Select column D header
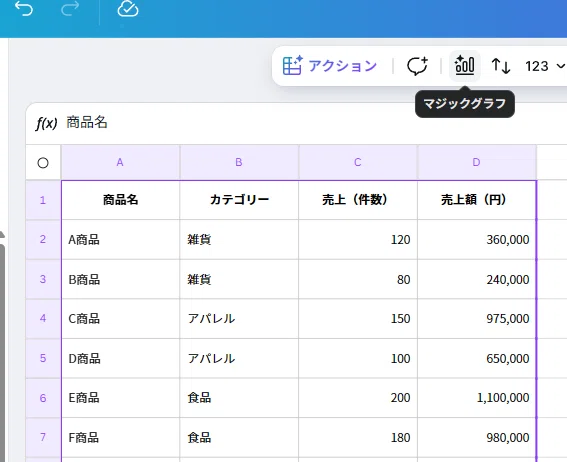The width and height of the screenshot is (567, 462). [477, 162]
